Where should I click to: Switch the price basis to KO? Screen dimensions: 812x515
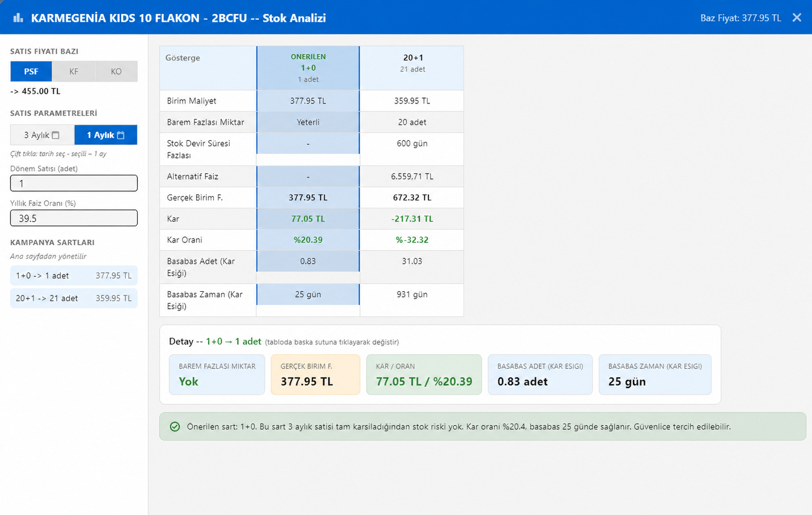coord(116,71)
